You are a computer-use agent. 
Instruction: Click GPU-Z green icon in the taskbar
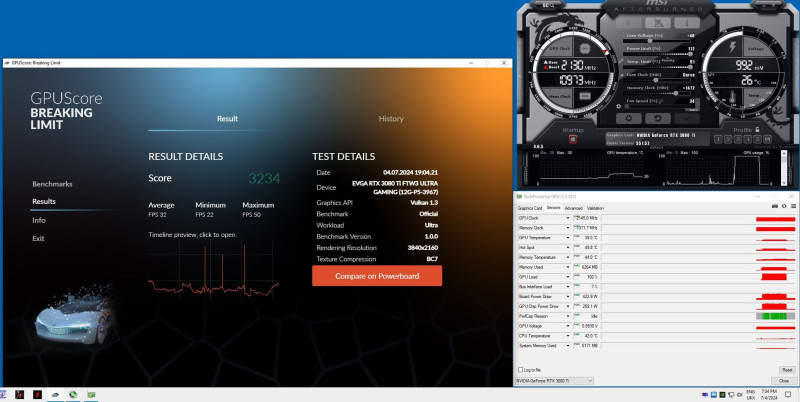coord(91,395)
